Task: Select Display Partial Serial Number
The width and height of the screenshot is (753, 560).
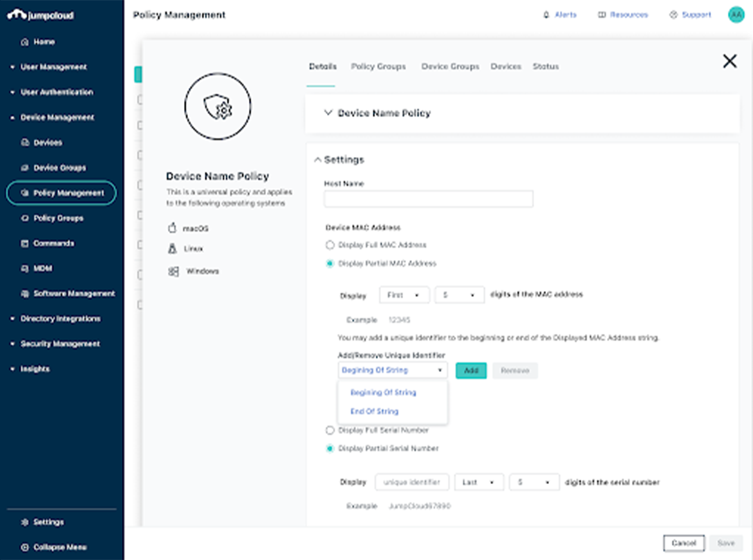Action: coord(330,449)
